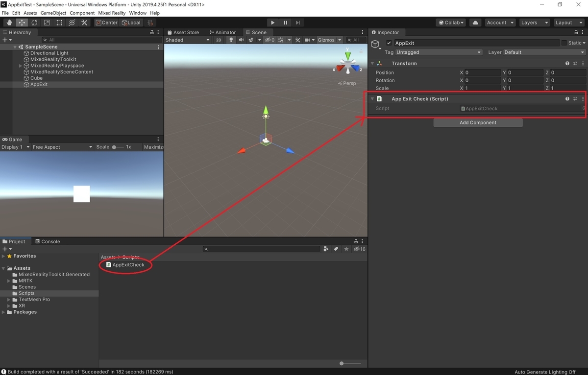The image size is (588, 375).
Task: Open the Tag Untagged dropdown
Action: click(439, 52)
